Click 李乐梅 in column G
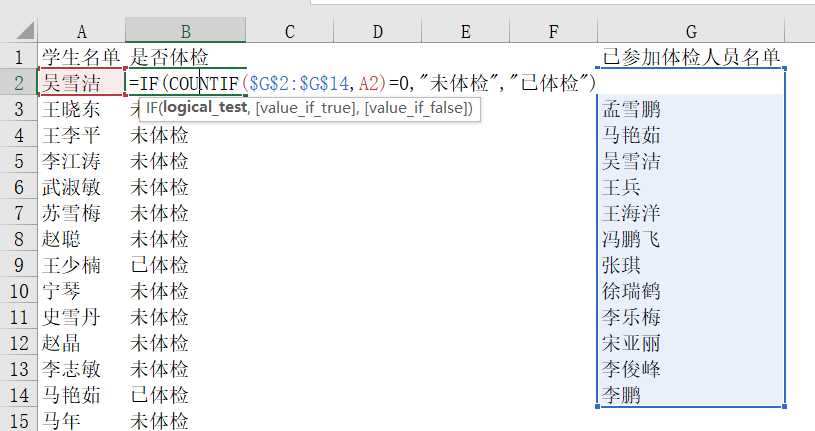Screen dimensions: 815x431 (691, 317)
